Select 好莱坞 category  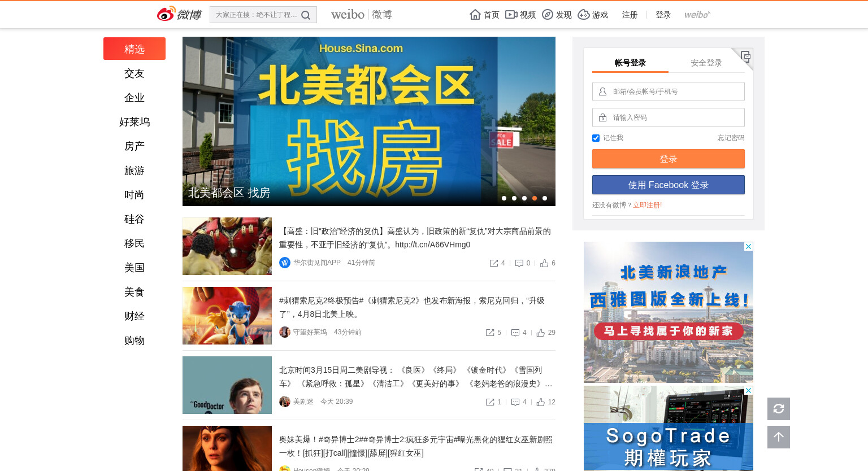click(x=134, y=122)
